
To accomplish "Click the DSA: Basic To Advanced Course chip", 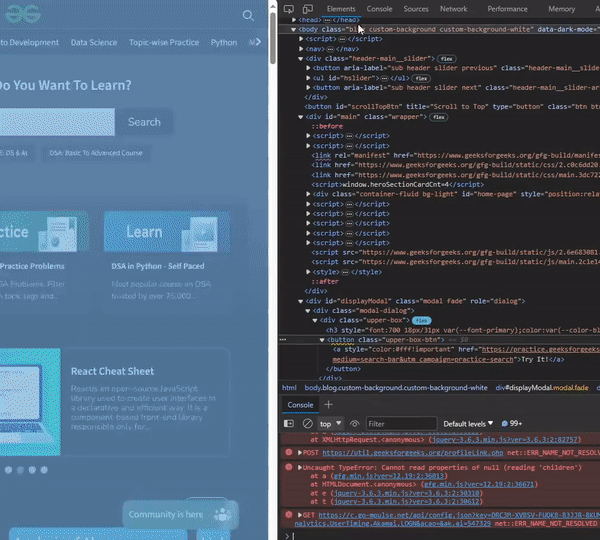I will 96,153.
